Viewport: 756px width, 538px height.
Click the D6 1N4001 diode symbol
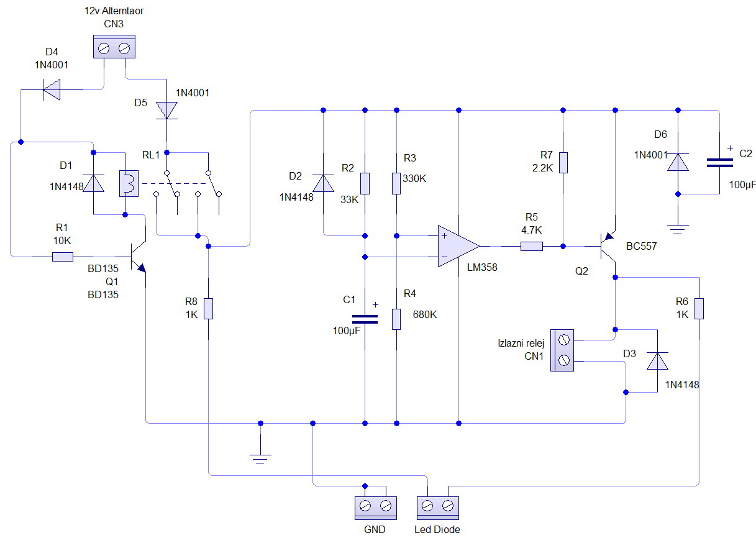tap(678, 162)
